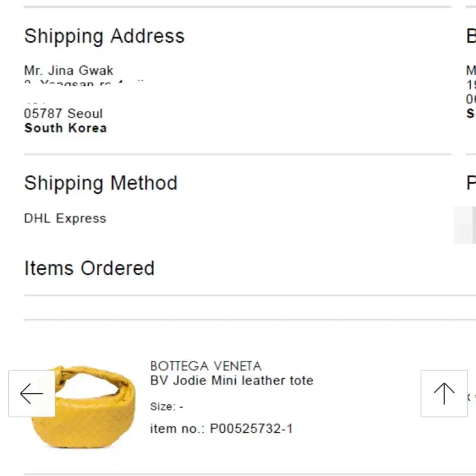Click the 05787 Seoul postal code line

[64, 114]
